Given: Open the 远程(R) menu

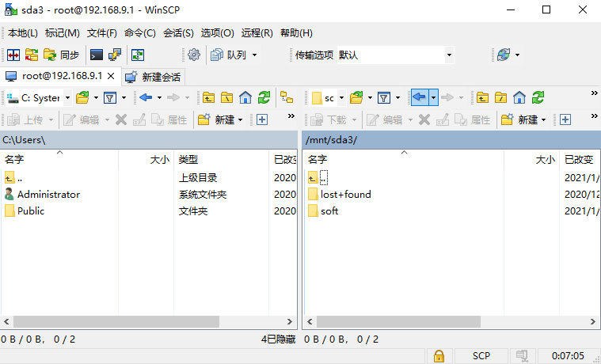Looking at the screenshot, I should (x=257, y=33).
